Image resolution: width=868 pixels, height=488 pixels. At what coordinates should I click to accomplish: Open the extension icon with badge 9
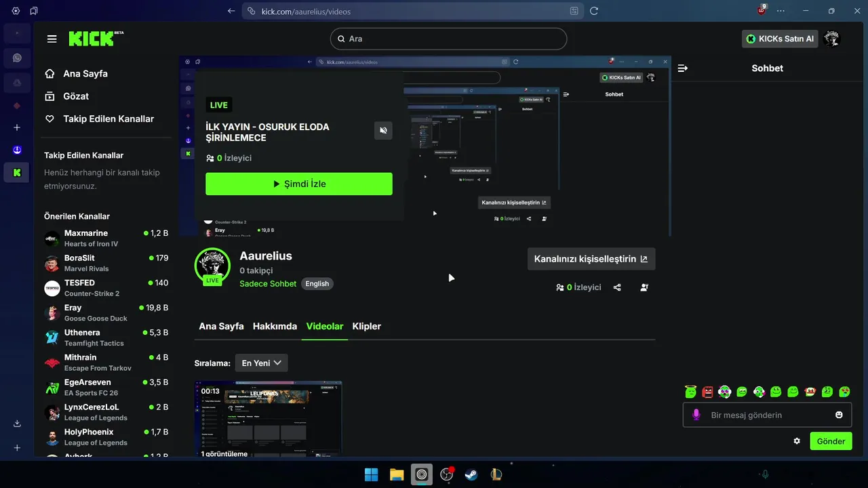(x=762, y=10)
